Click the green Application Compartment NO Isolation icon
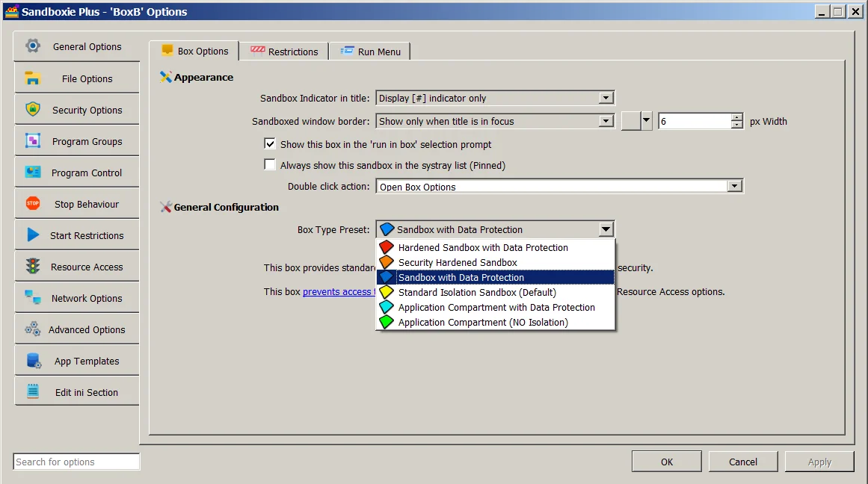The width and height of the screenshot is (868, 484). [387, 321]
